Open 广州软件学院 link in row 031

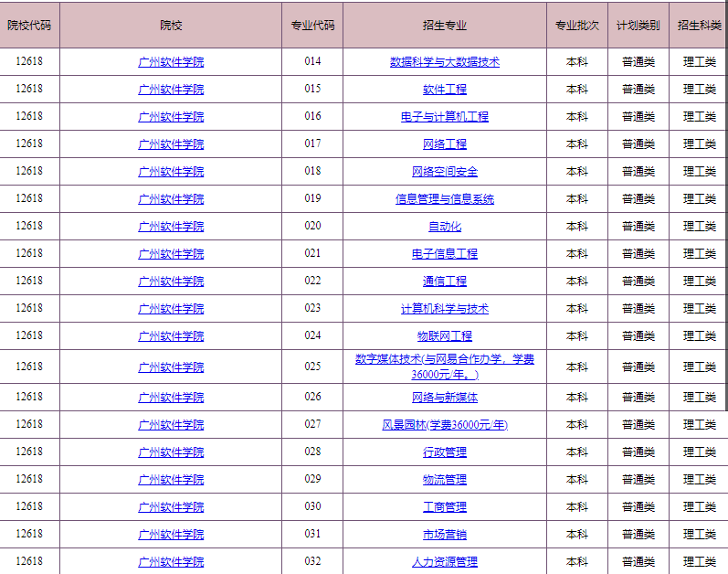[171, 534]
